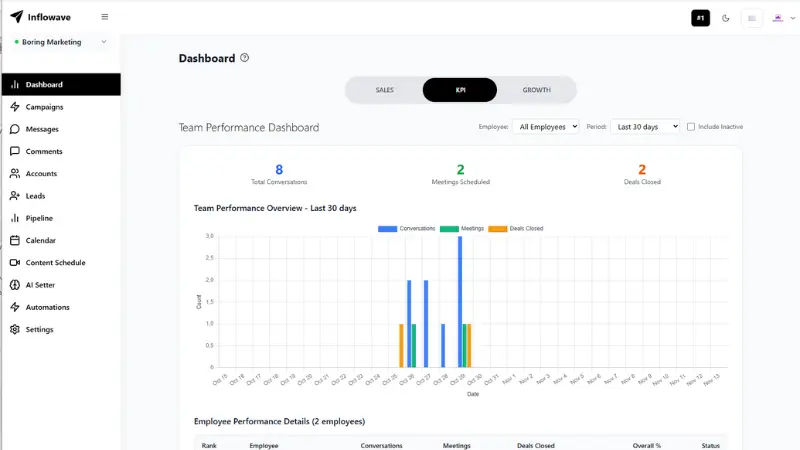Open the Dashboard help question mark icon
This screenshot has width=800, height=450.
[x=244, y=58]
